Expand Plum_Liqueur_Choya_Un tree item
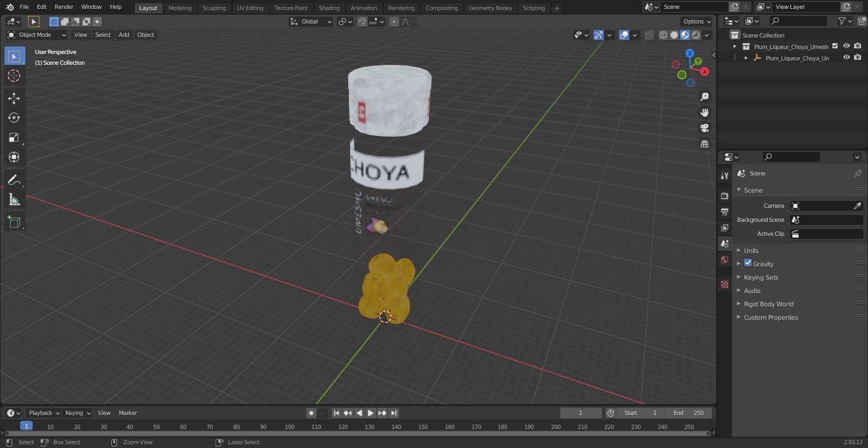 (746, 58)
